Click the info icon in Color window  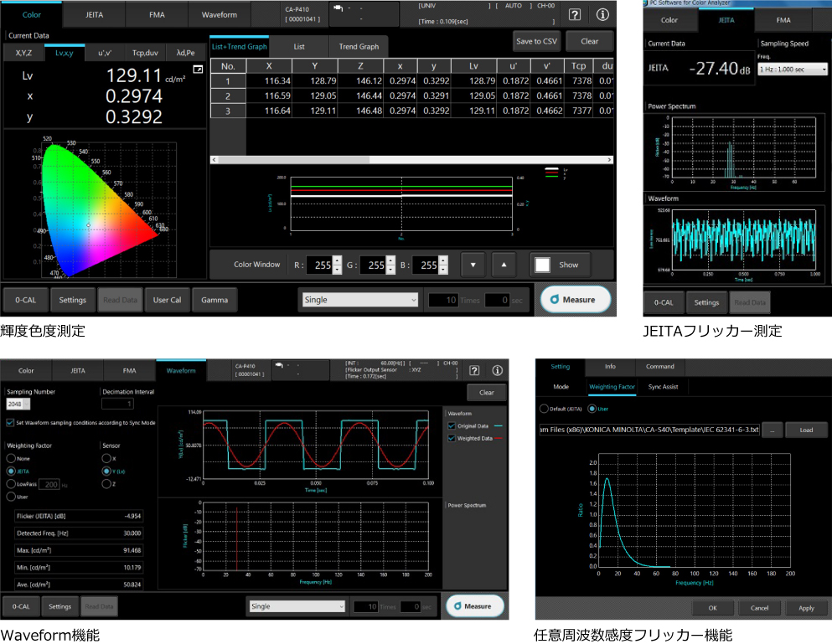coord(602,15)
